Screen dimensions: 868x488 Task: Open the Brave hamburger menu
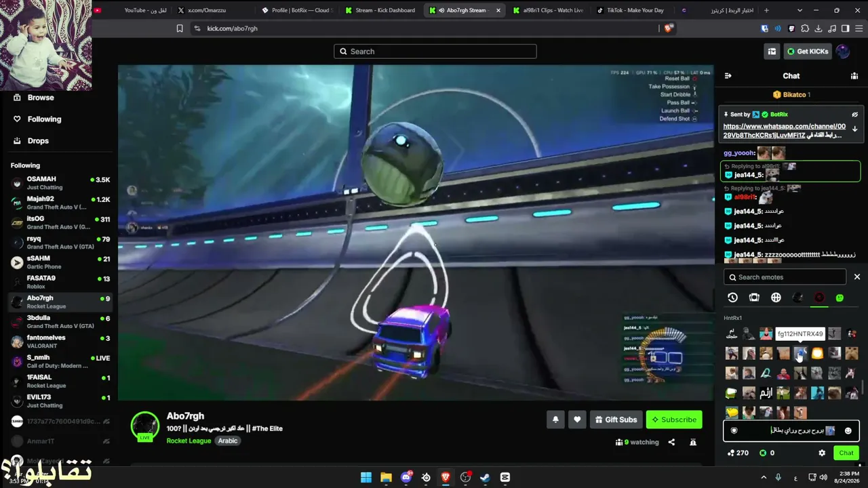[858, 28]
